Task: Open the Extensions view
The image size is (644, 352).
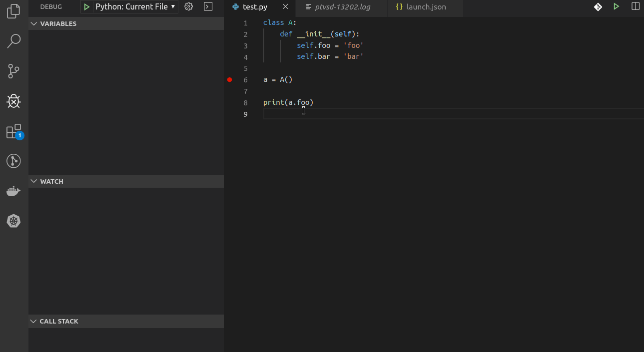Action: pyautogui.click(x=13, y=131)
